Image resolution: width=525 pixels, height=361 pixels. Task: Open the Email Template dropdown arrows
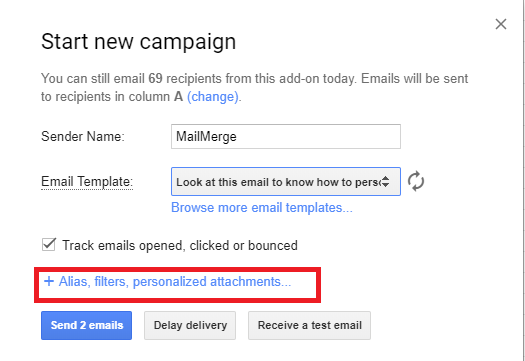pyautogui.click(x=385, y=182)
